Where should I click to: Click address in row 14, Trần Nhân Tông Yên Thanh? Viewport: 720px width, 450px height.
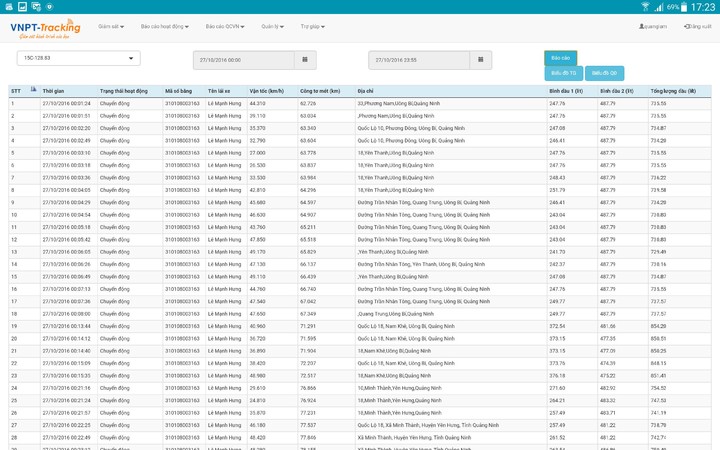(x=421, y=264)
